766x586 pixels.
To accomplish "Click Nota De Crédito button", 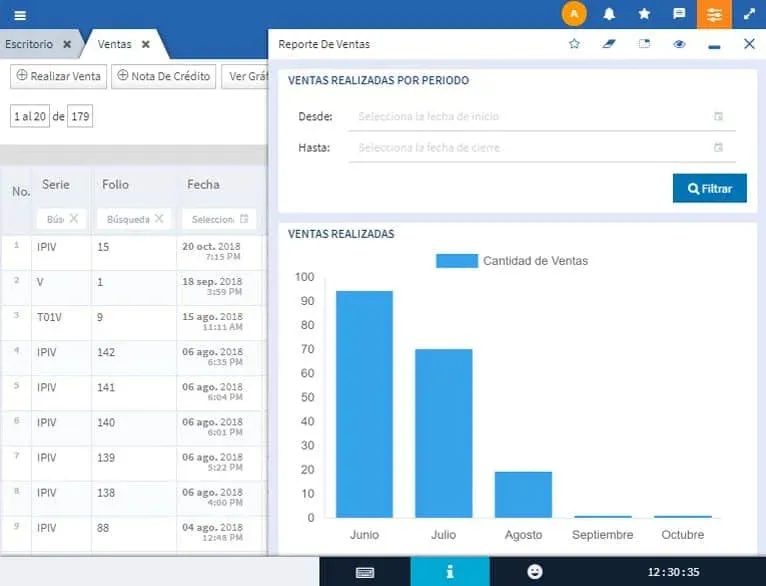I will pos(164,76).
